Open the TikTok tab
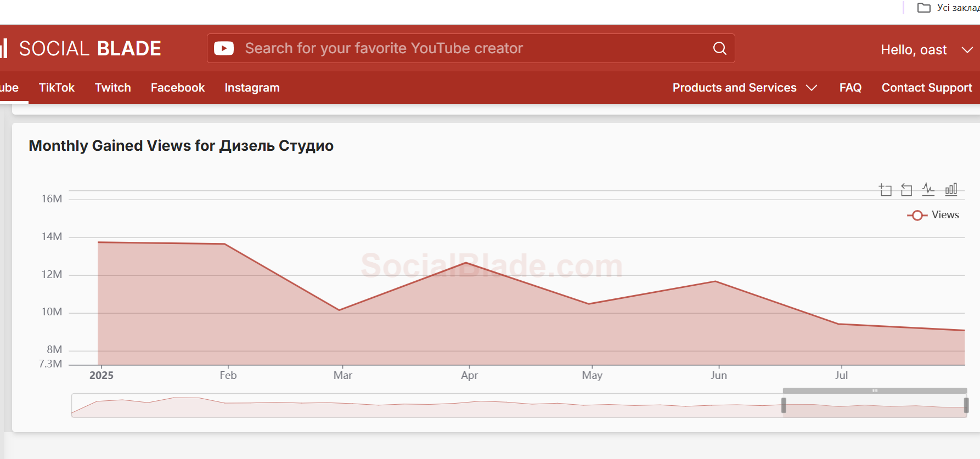The width and height of the screenshot is (980, 459). pos(57,88)
